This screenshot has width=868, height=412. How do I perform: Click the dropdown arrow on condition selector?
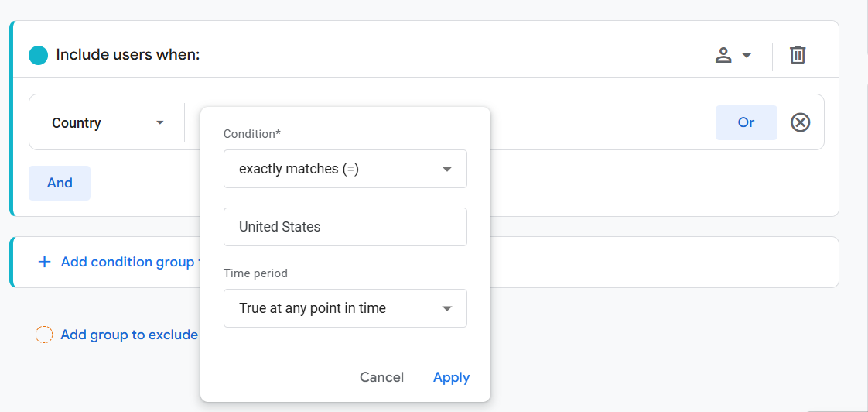click(447, 169)
